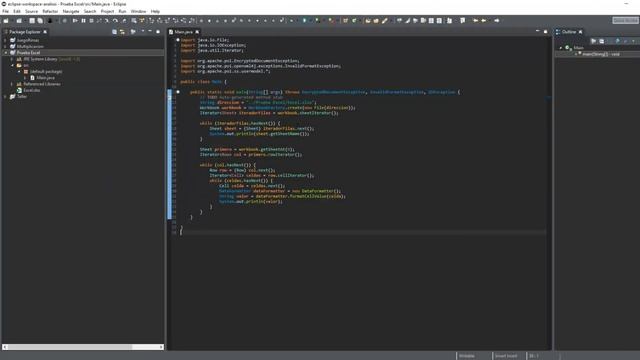Open the Project menu
Screen dimensions: 640x360
coord(107,11)
